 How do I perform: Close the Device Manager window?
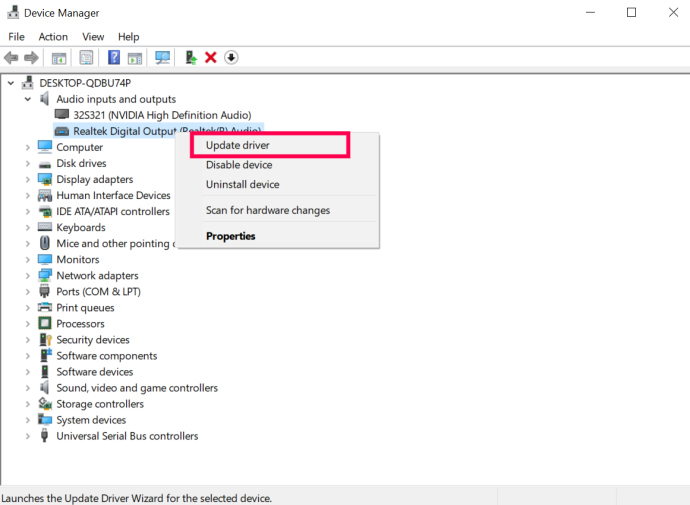coord(673,12)
